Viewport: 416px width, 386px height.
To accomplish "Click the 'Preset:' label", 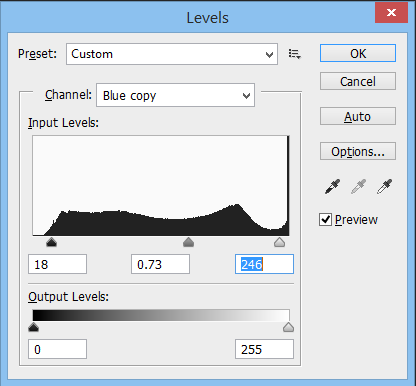I will pyautogui.click(x=37, y=54).
